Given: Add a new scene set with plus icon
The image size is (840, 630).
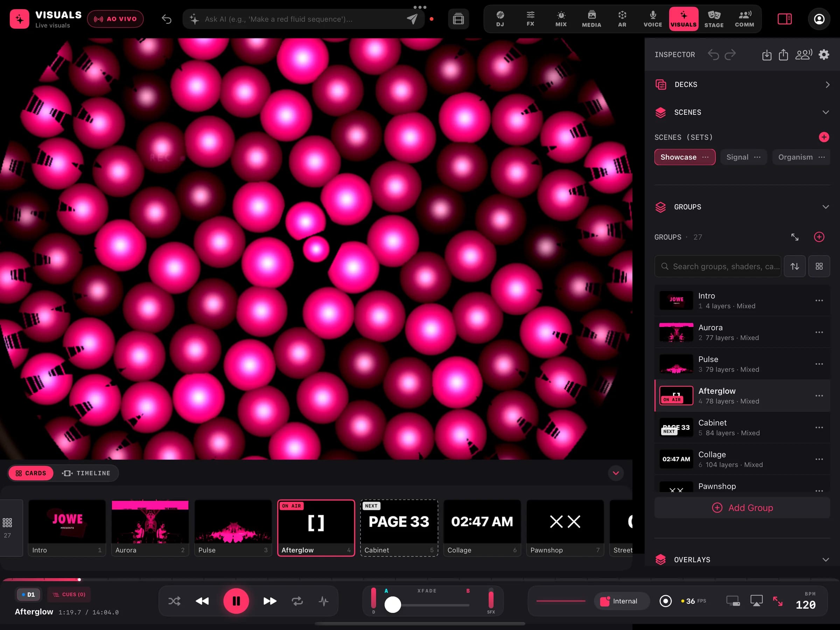Looking at the screenshot, I should tap(823, 137).
